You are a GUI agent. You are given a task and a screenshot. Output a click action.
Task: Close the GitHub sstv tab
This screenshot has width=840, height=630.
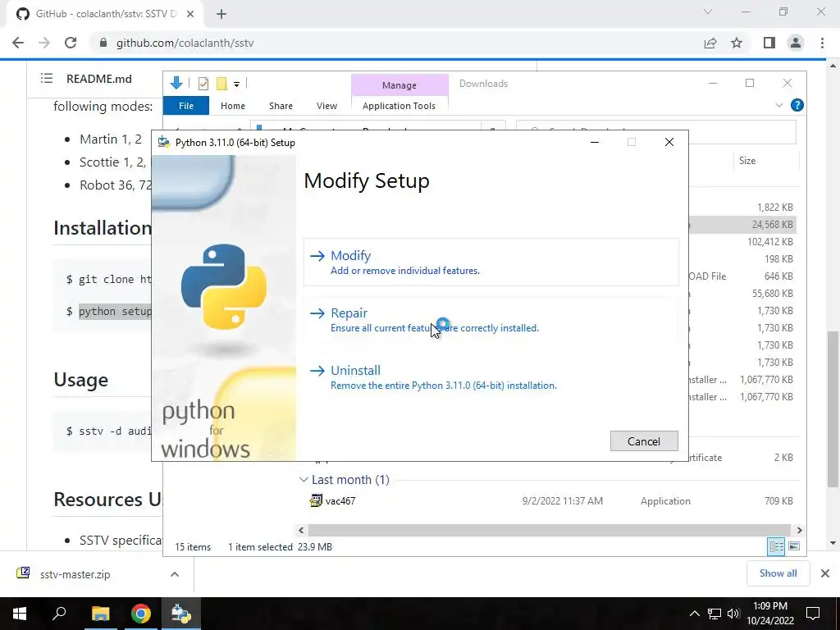190,14
